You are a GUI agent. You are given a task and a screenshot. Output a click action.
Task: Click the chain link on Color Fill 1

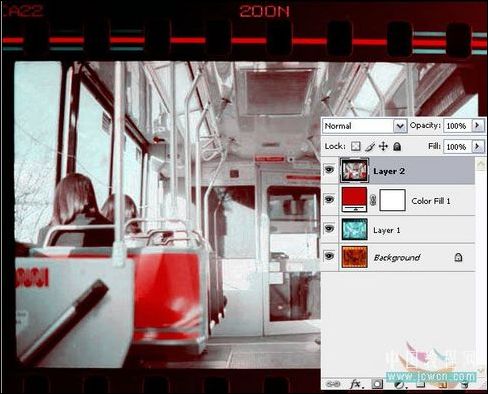[373, 200]
